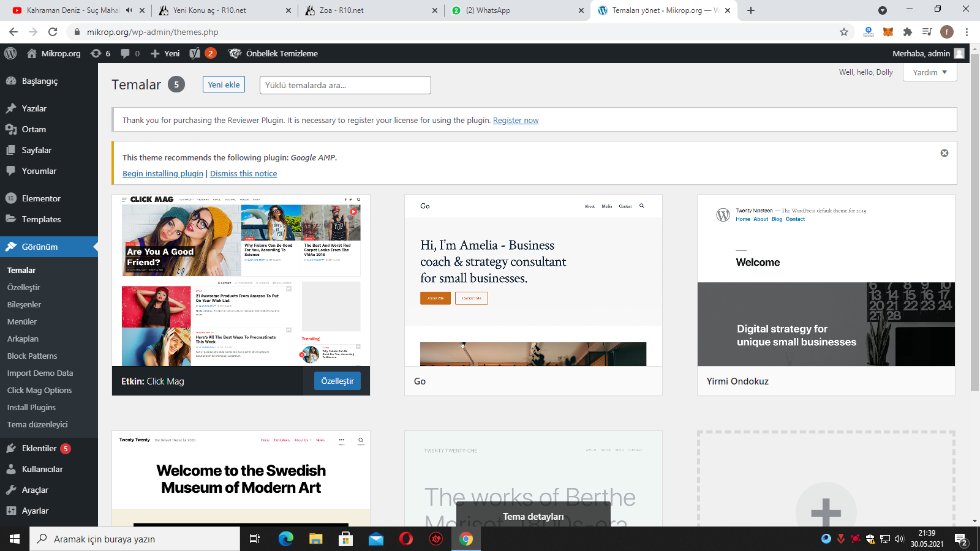The image size is (980, 551).
Task: Mute audio icon on YouTube tab
Action: (x=129, y=10)
